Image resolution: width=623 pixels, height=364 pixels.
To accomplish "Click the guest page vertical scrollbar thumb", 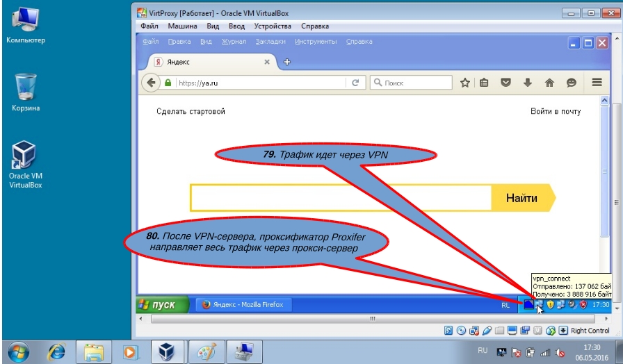I will (605, 171).
